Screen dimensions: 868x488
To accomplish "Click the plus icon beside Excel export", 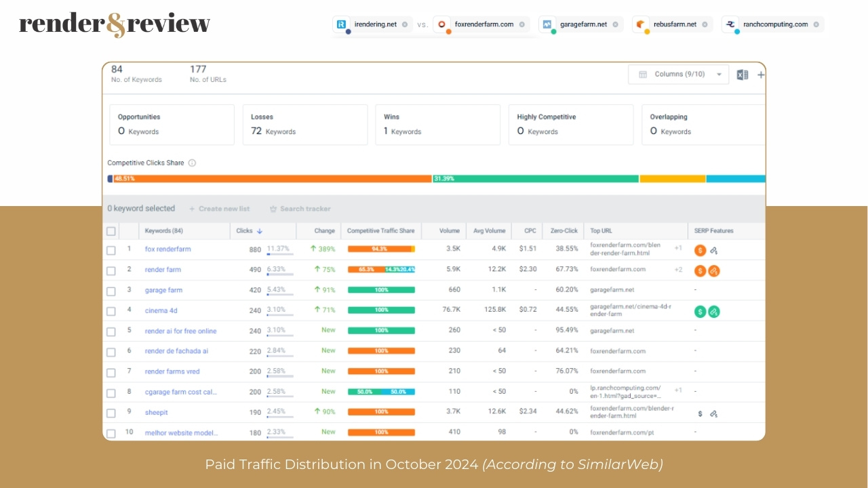I will (761, 75).
